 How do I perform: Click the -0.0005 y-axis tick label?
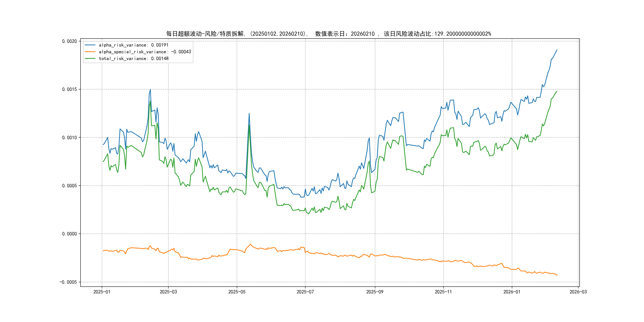click(68, 282)
